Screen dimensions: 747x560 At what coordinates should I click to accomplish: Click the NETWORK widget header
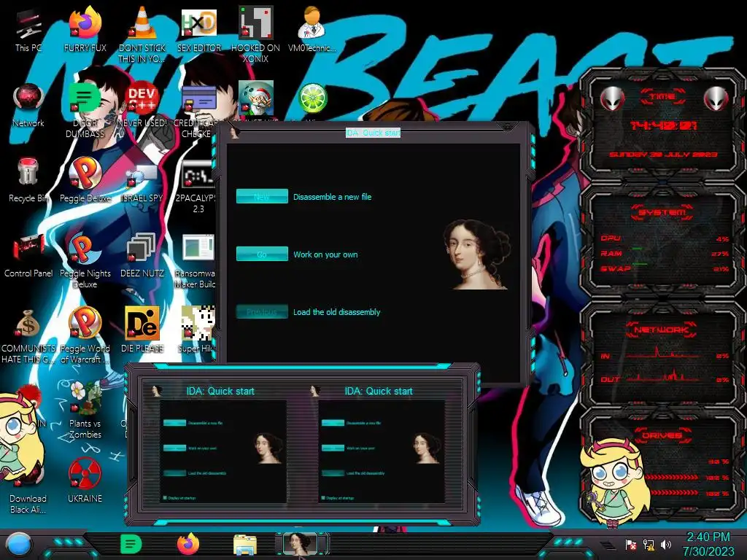662,330
